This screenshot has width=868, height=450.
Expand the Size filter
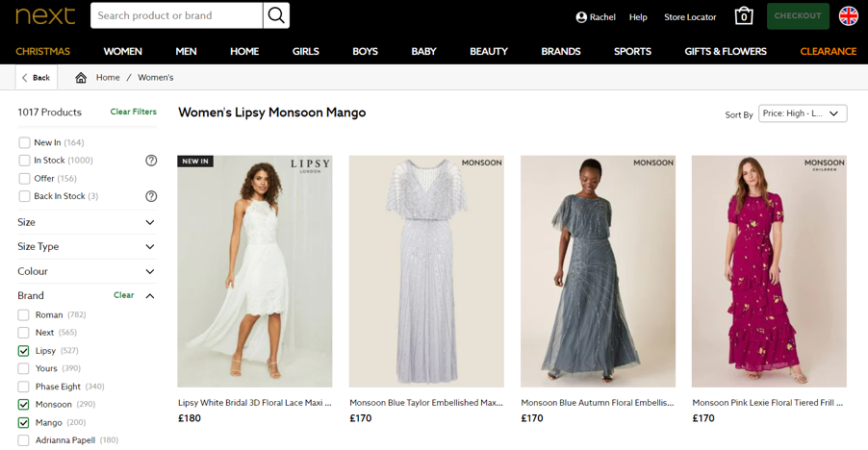[x=87, y=222]
